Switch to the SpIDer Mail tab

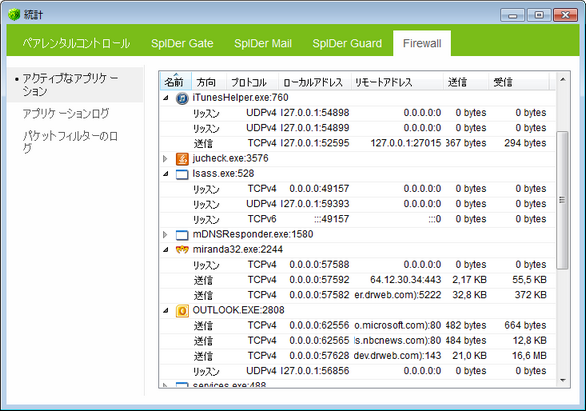tap(263, 43)
